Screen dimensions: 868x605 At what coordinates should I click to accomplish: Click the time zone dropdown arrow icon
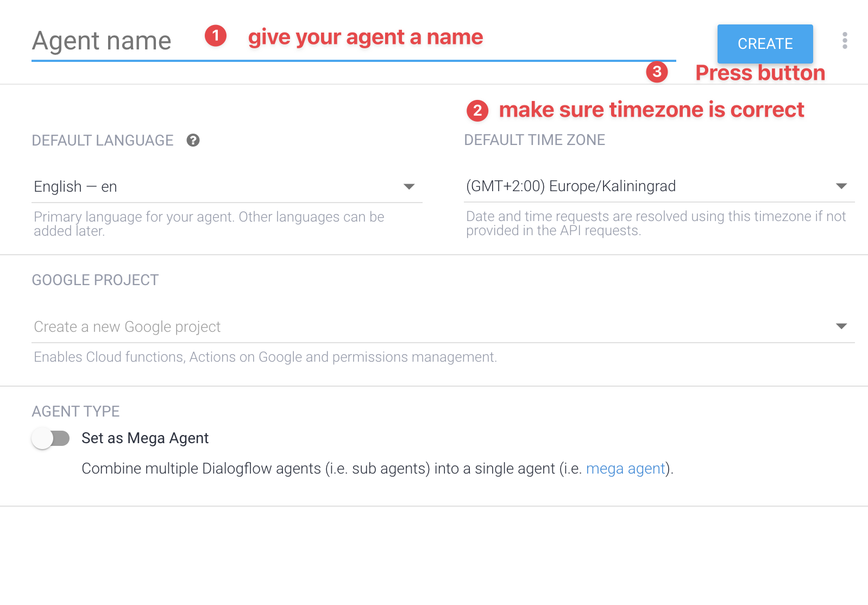[841, 186]
